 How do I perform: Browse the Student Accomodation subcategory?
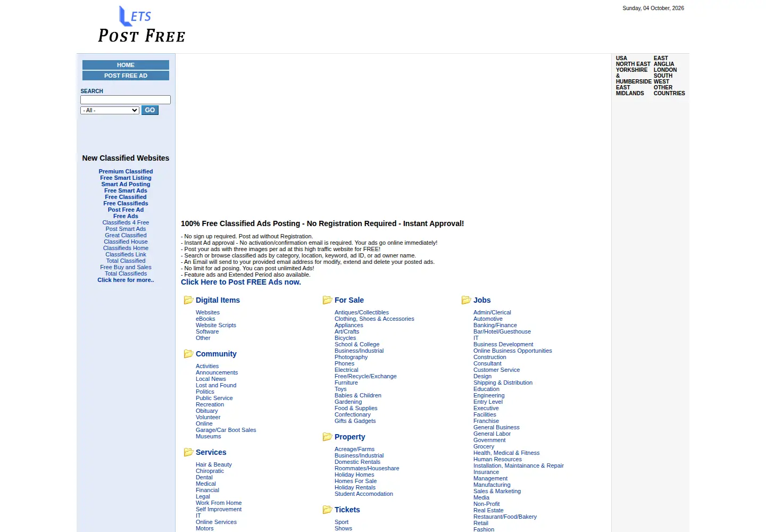click(364, 494)
